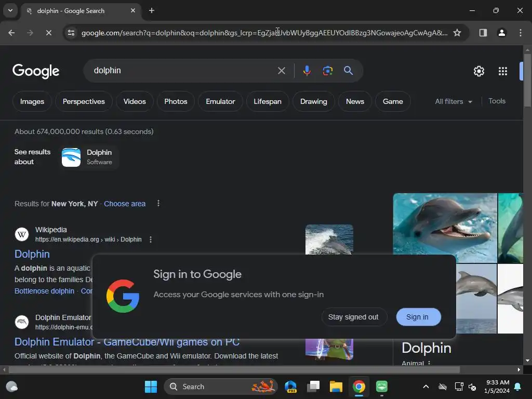Select the Drawing filter chip
Viewport: 532px width, 399px height.
[313, 101]
